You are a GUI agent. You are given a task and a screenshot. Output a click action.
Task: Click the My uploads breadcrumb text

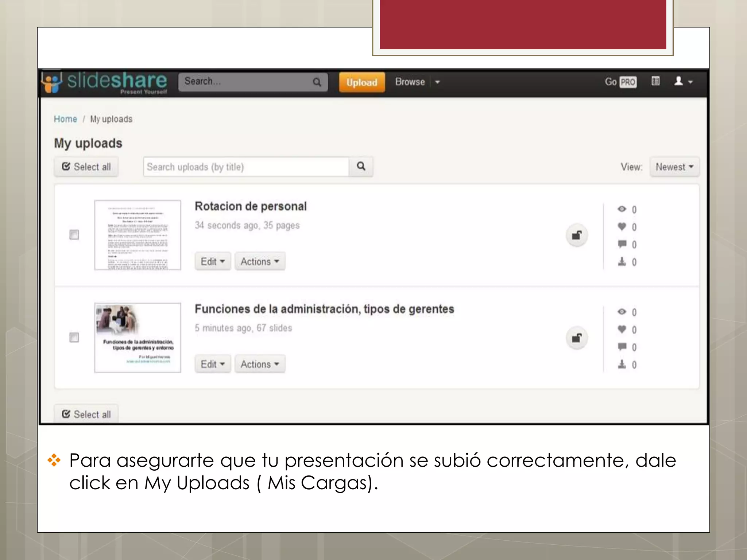(x=111, y=119)
